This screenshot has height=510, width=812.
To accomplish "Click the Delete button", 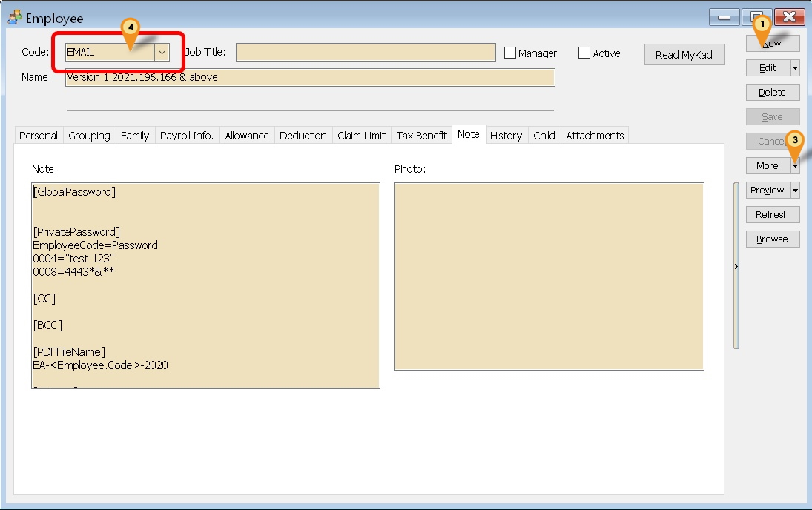I will pos(773,92).
